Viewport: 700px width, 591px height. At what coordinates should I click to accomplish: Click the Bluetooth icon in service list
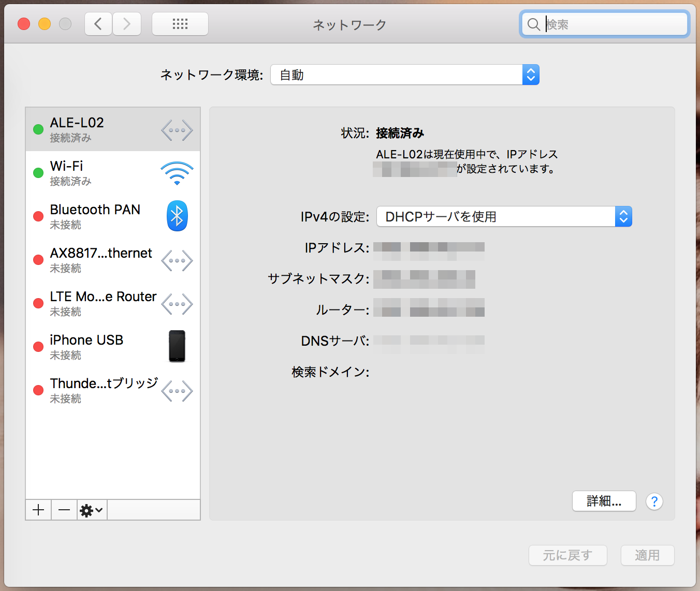(x=177, y=216)
